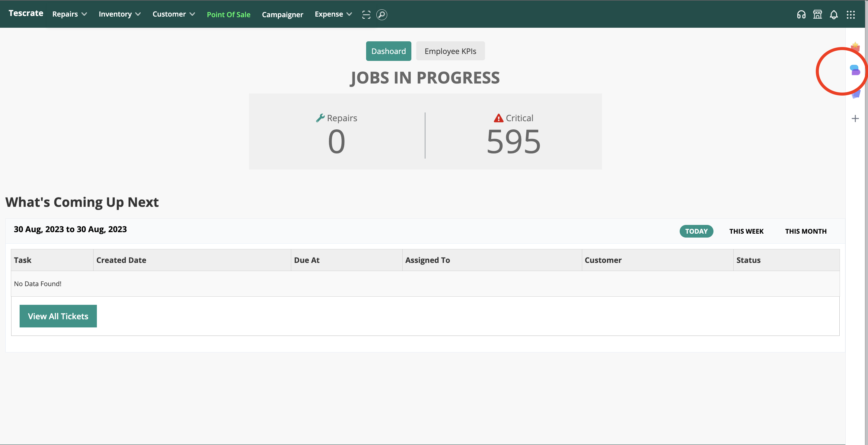
Task: Click the red Critical warning triangle icon
Action: (x=498, y=118)
